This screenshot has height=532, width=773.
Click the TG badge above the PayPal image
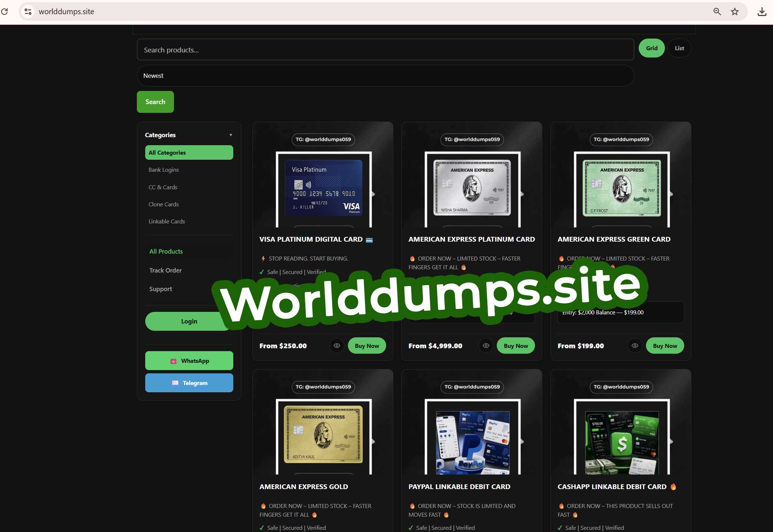(472, 387)
